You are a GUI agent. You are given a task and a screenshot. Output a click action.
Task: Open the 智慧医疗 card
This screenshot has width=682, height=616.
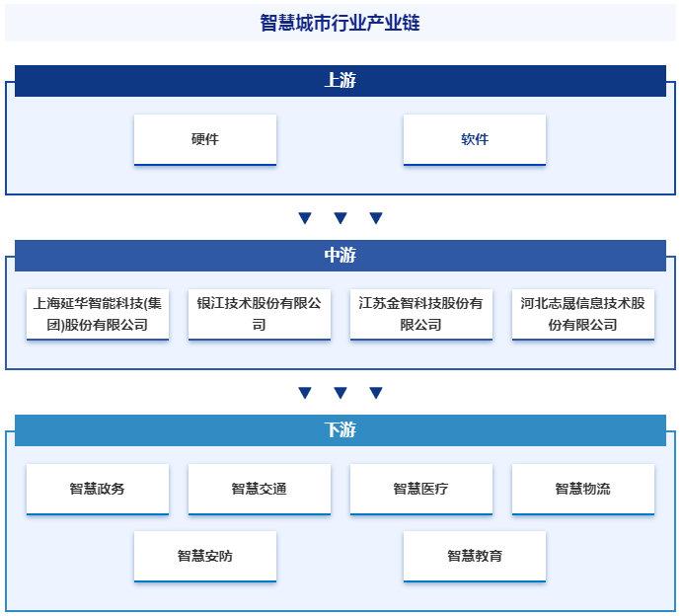coord(421,489)
